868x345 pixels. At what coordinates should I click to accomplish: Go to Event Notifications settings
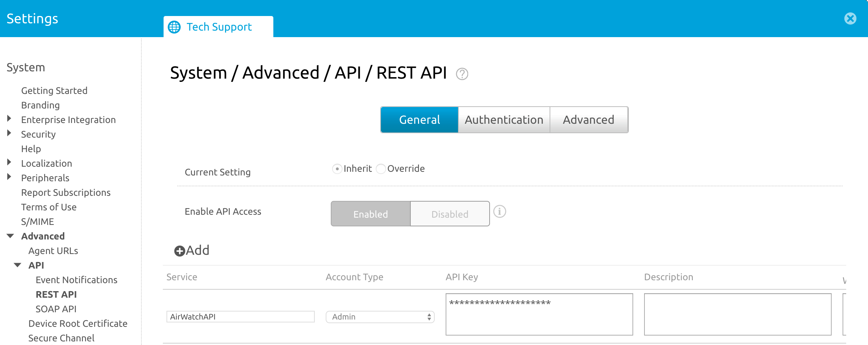[x=76, y=280]
